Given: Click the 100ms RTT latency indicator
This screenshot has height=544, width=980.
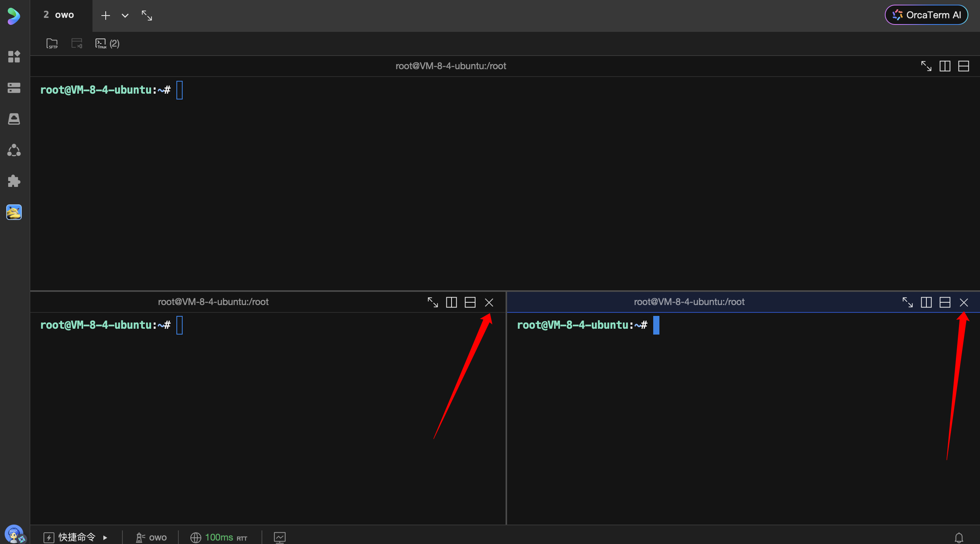Looking at the screenshot, I should [x=218, y=537].
